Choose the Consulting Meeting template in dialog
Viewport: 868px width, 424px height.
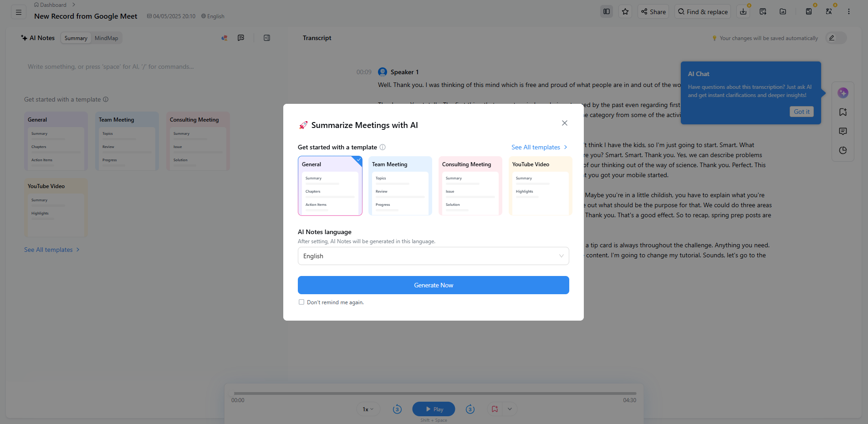click(x=470, y=186)
